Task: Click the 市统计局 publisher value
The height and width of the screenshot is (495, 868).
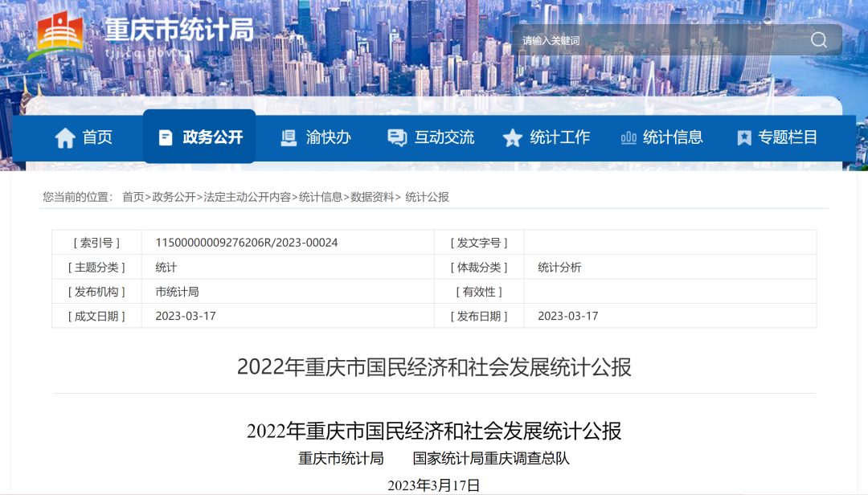Action: [x=177, y=292]
